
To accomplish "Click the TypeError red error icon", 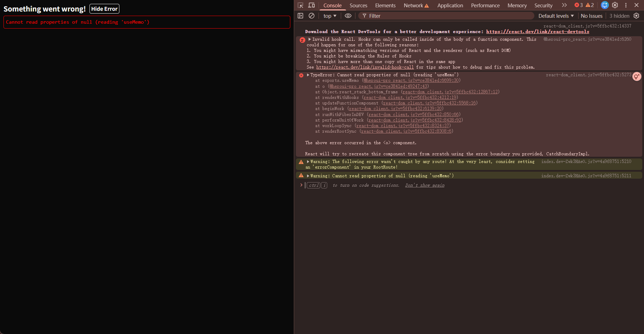I will [x=301, y=75].
